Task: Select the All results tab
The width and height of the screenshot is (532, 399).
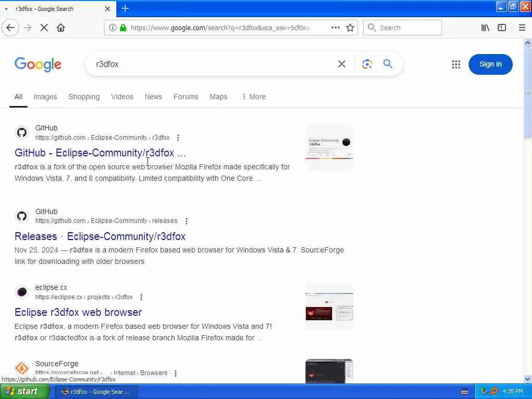Action: (x=18, y=97)
